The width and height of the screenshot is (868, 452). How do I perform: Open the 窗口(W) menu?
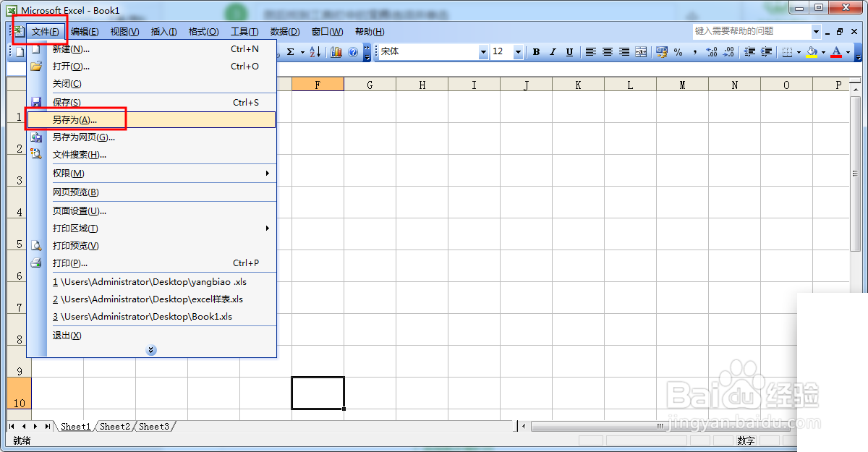coord(327,32)
